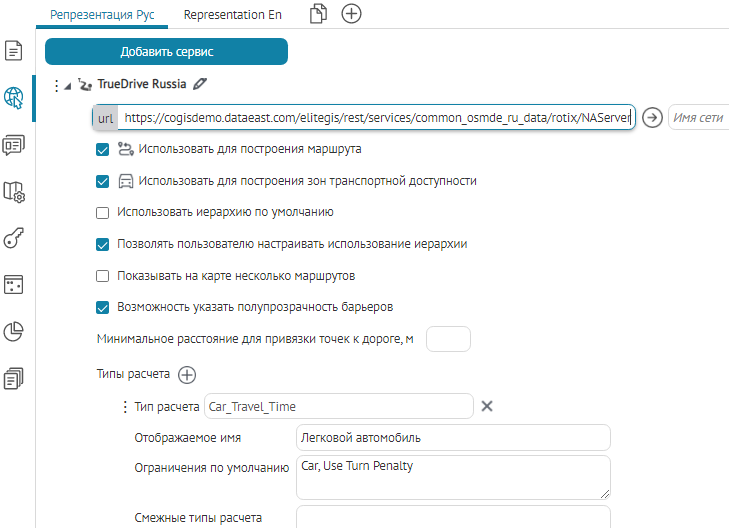Open the map settings sidebar icon
729x528 pixels.
14,191
